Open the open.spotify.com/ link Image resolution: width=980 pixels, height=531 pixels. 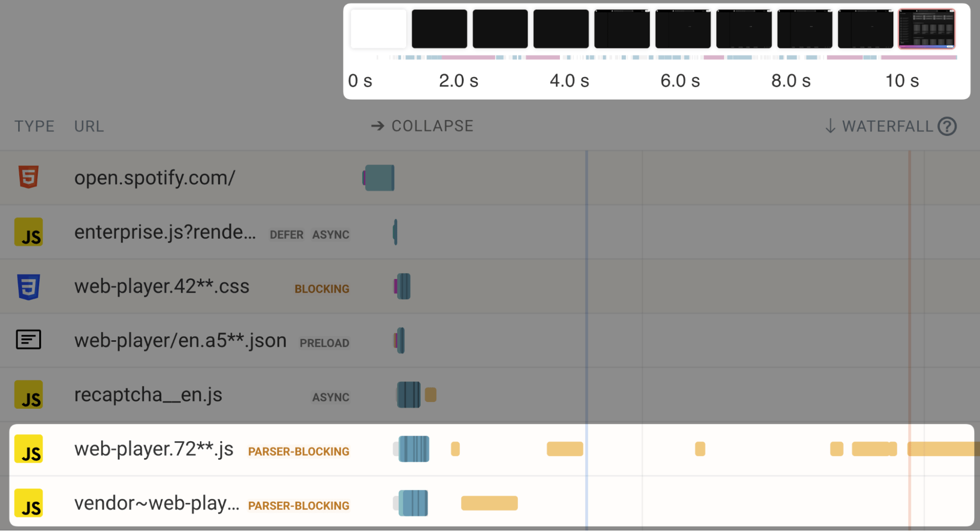click(x=155, y=177)
